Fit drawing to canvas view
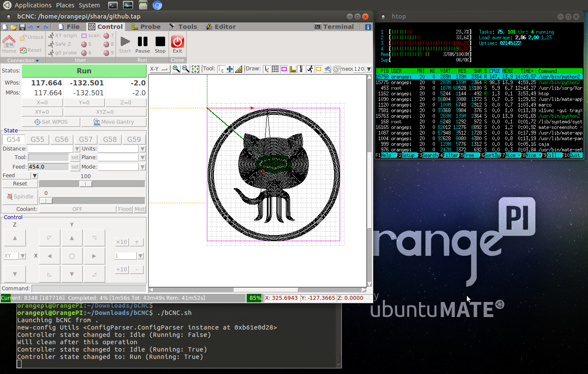 coord(195,69)
